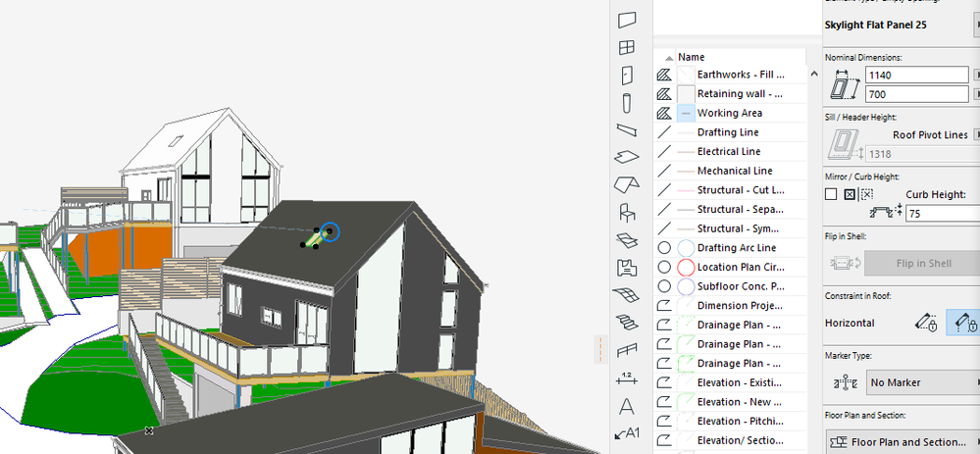Click the 700 nominal height field
This screenshot has height=454, width=980.
[917, 94]
